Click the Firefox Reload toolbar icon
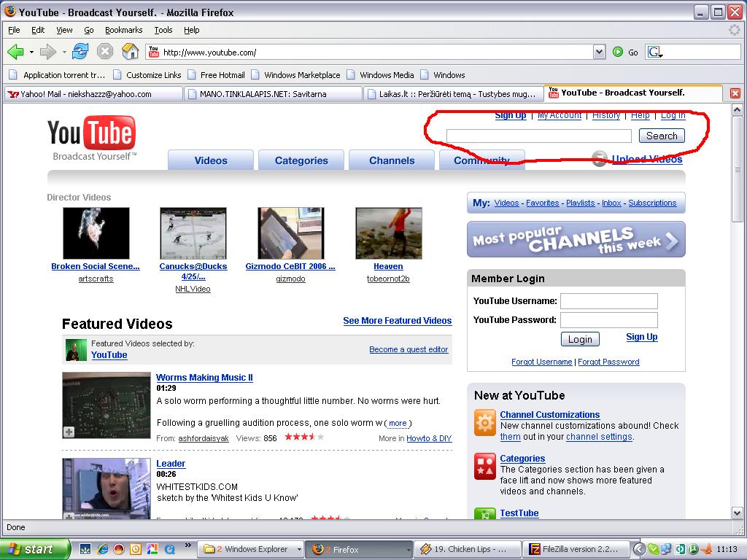The height and width of the screenshot is (560, 747). click(80, 52)
